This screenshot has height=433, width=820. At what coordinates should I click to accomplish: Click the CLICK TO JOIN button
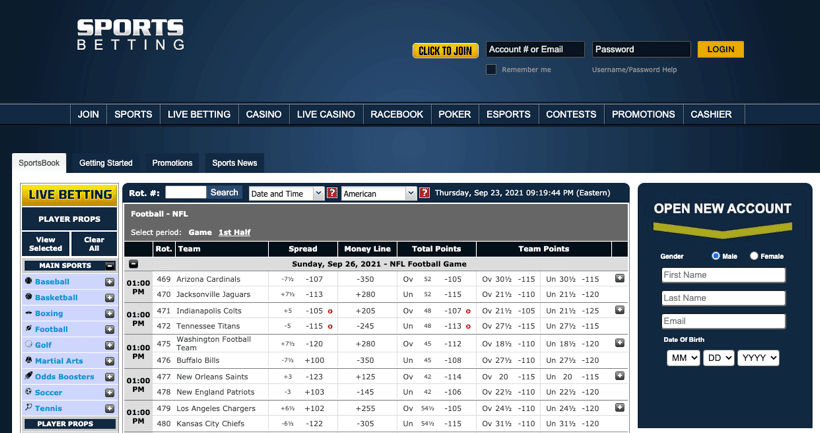coord(446,51)
